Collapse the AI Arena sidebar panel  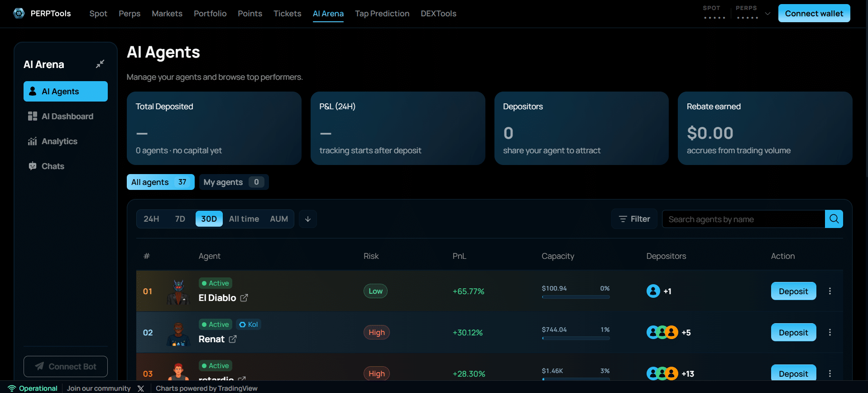pyautogui.click(x=100, y=64)
